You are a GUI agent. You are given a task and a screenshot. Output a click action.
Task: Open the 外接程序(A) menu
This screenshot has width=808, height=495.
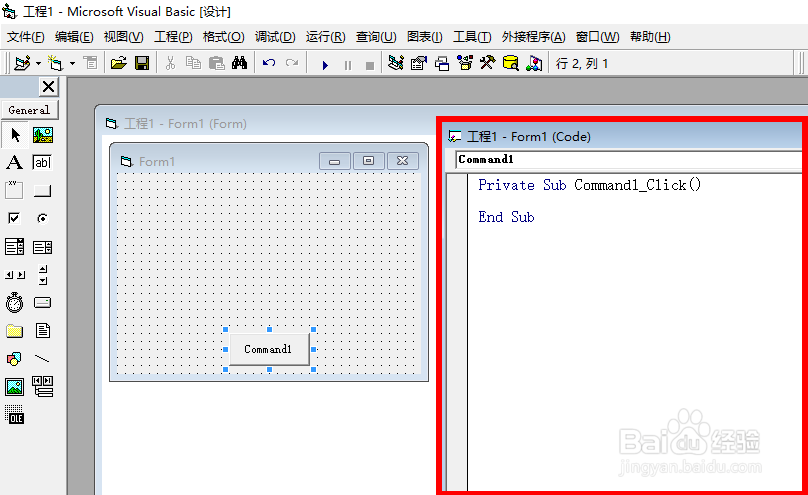click(x=533, y=37)
